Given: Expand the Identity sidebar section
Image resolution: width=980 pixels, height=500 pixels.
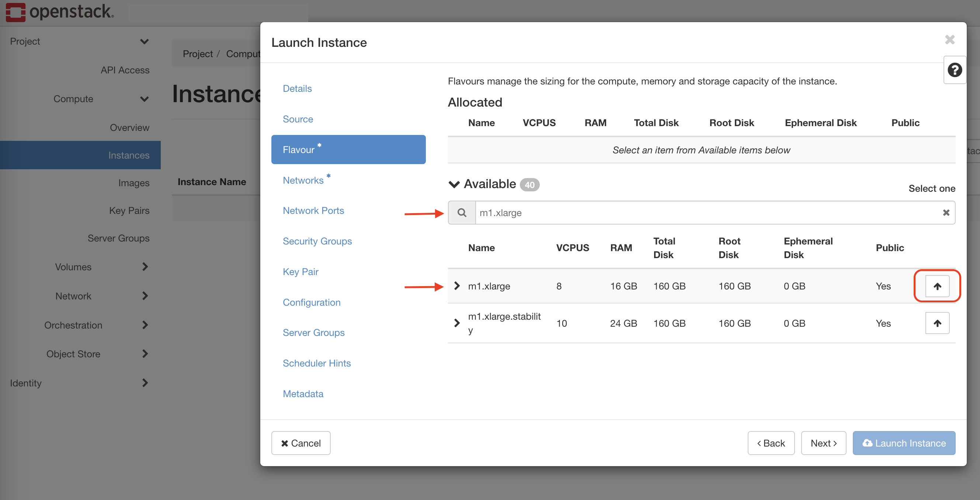Looking at the screenshot, I should [145, 383].
